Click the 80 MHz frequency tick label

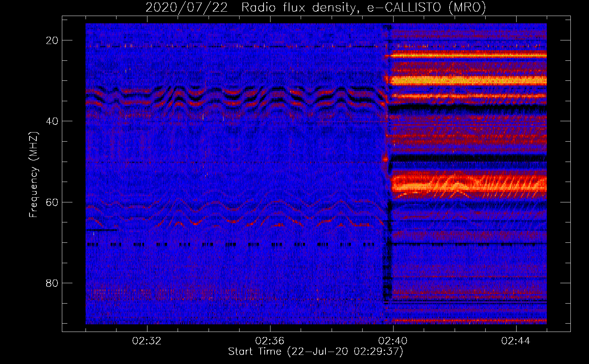[x=52, y=283]
